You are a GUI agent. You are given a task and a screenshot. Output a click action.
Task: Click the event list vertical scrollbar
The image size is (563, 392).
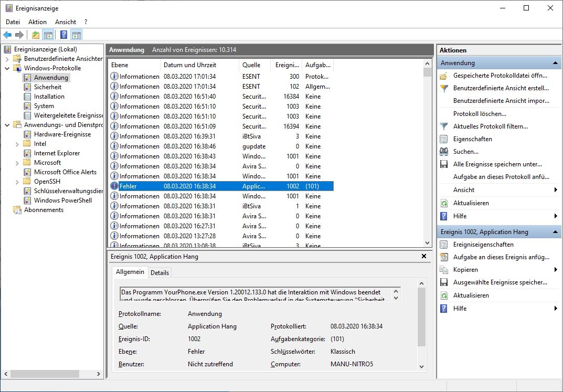tap(427, 157)
